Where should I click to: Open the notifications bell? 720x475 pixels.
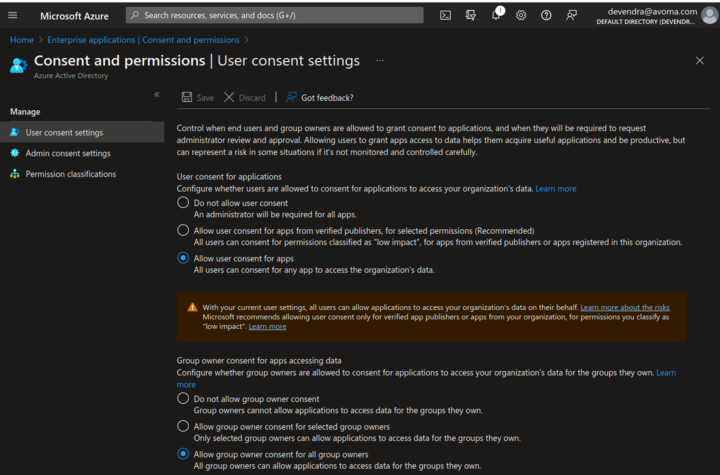point(496,15)
